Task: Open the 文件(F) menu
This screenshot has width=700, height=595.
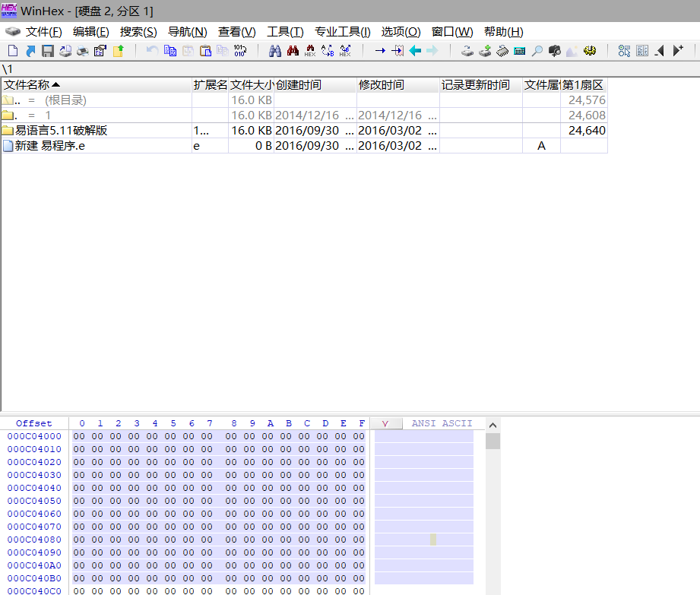Action: point(44,32)
